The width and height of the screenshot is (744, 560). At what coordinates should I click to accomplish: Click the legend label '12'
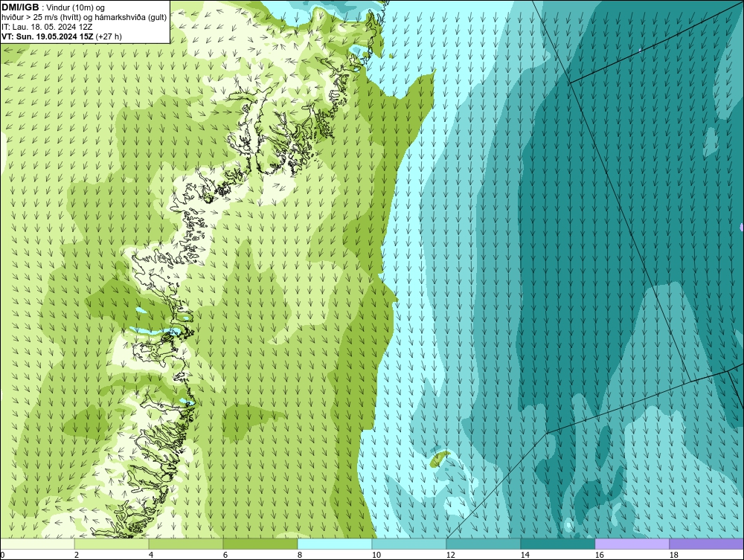click(451, 555)
